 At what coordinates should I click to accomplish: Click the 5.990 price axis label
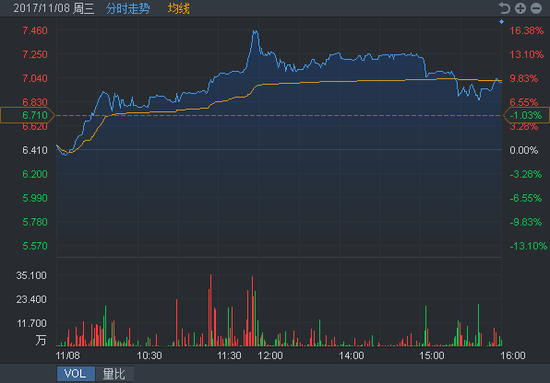click(35, 198)
